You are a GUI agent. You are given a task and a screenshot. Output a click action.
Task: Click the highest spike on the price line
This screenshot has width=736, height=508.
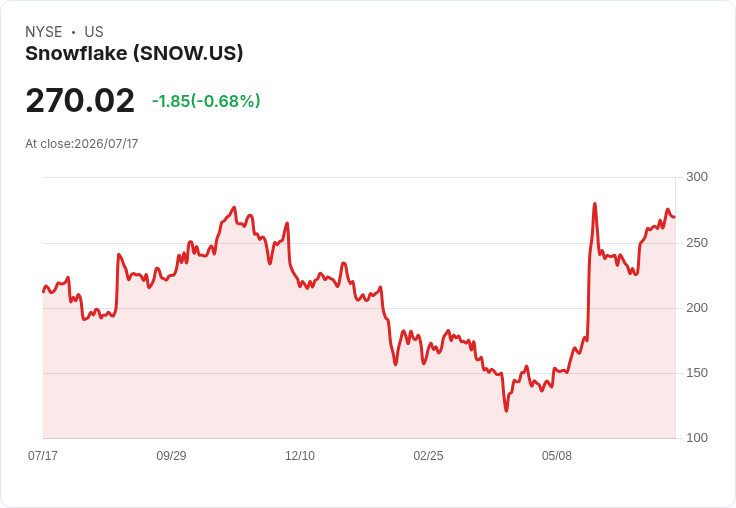pos(595,204)
